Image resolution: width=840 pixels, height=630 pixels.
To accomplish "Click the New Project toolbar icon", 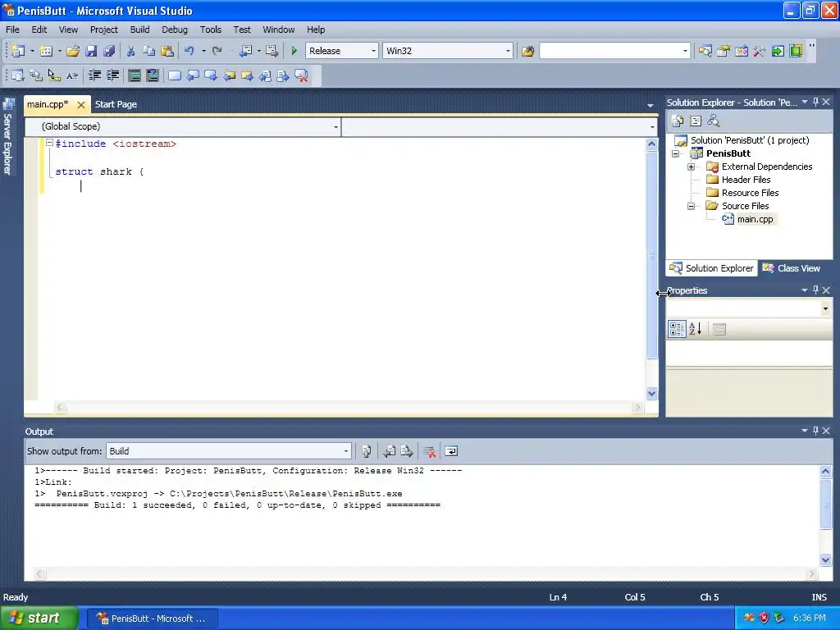I will 18,51.
